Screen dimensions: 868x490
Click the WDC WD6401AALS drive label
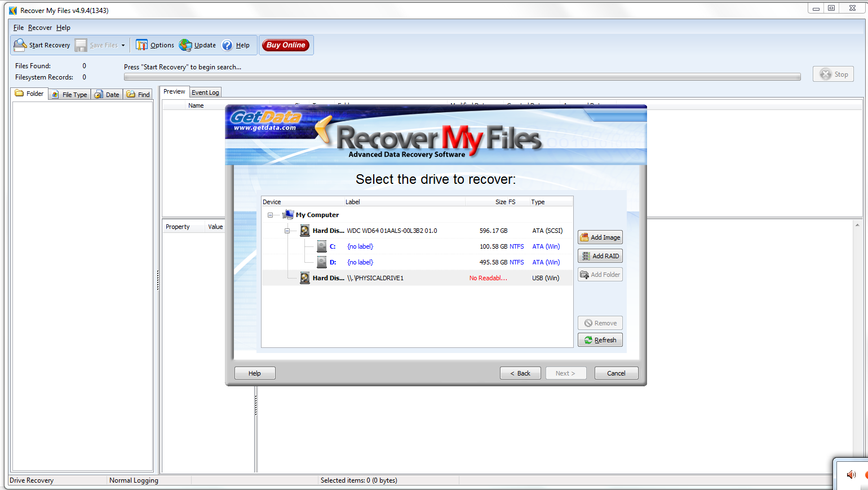coord(392,231)
